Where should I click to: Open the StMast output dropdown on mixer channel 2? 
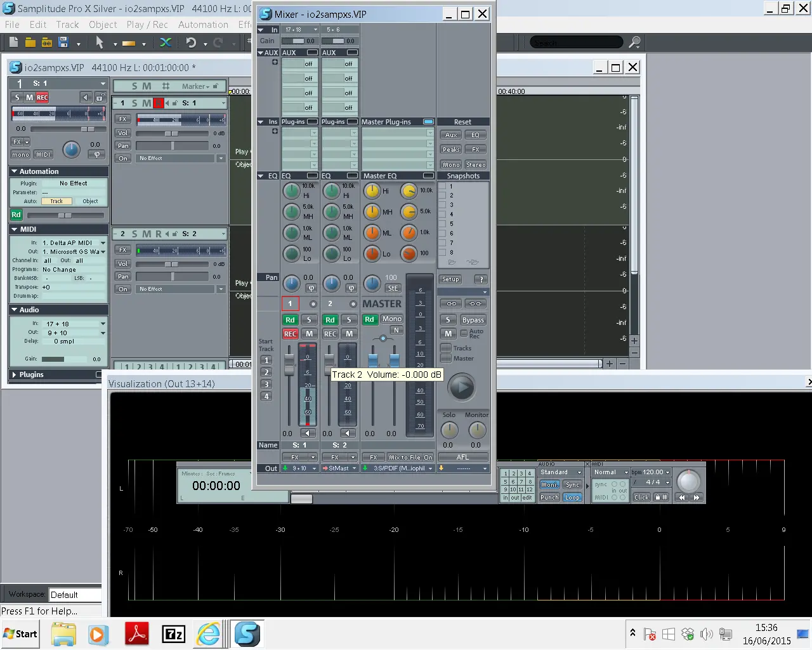click(x=340, y=468)
